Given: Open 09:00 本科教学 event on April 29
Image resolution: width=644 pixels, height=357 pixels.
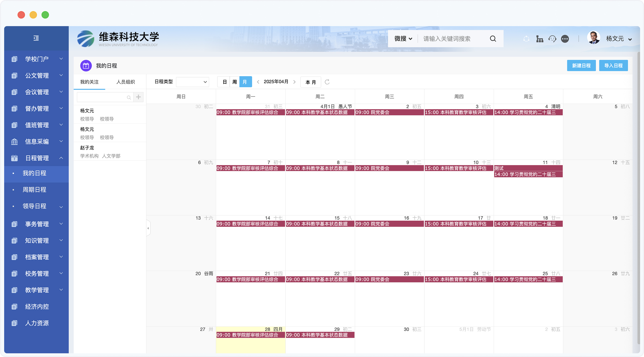Looking at the screenshot, I should [320, 335].
